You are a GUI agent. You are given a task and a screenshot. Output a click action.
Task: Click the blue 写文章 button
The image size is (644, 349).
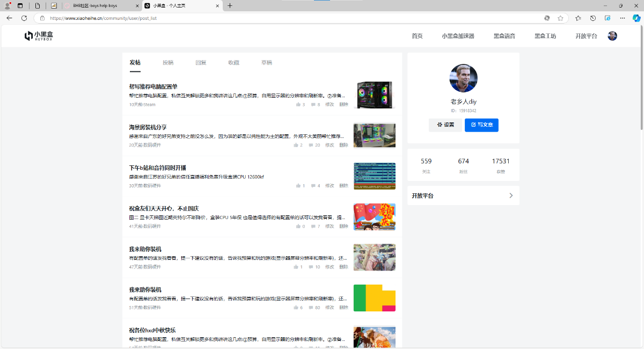481,125
